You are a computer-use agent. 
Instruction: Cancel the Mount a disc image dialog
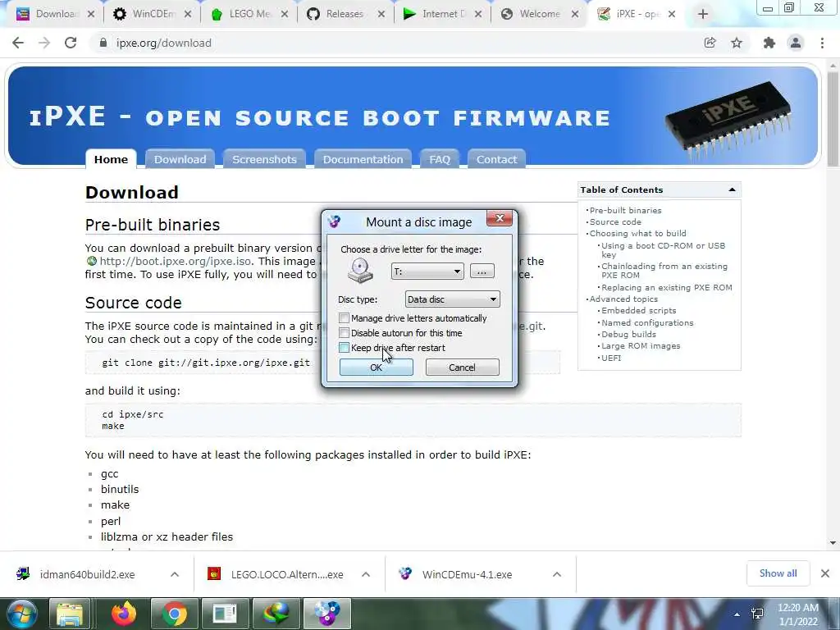[462, 367]
